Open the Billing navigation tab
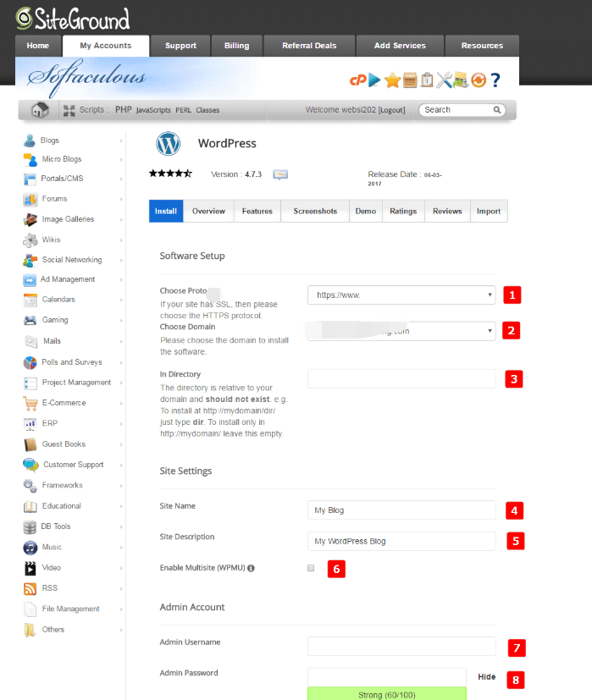The width and height of the screenshot is (592, 700). (237, 46)
